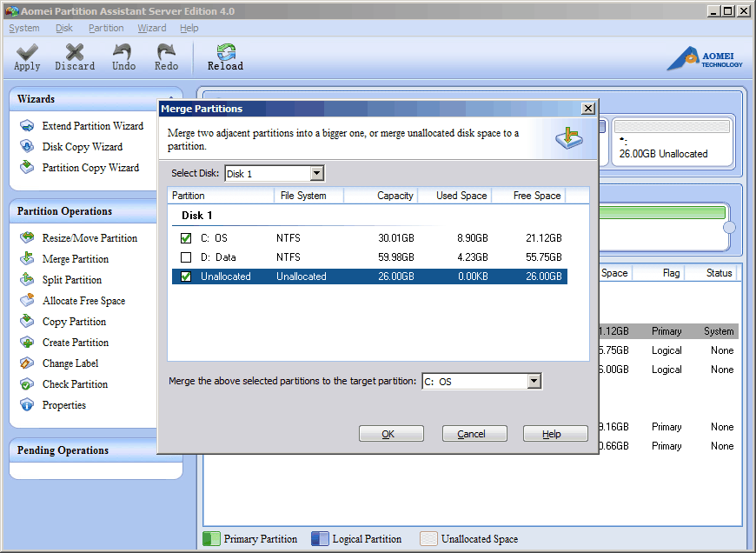Open the Select Disk dropdown

[x=317, y=173]
